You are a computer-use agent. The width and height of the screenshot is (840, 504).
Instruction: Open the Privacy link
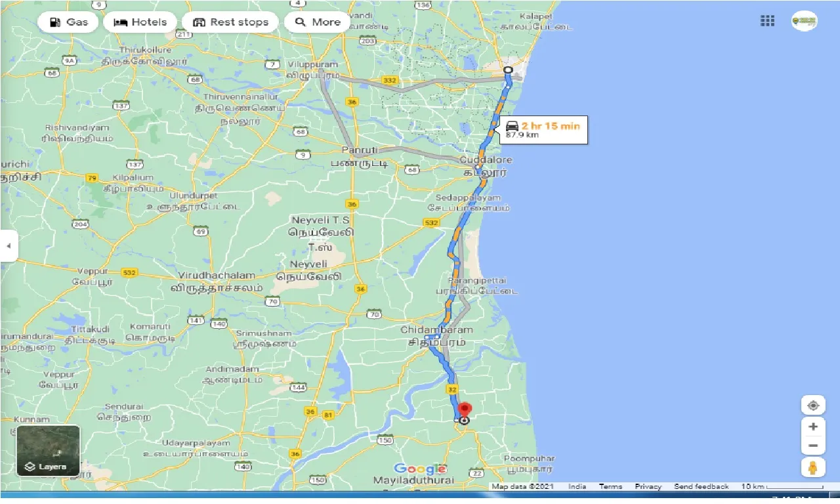point(648,487)
